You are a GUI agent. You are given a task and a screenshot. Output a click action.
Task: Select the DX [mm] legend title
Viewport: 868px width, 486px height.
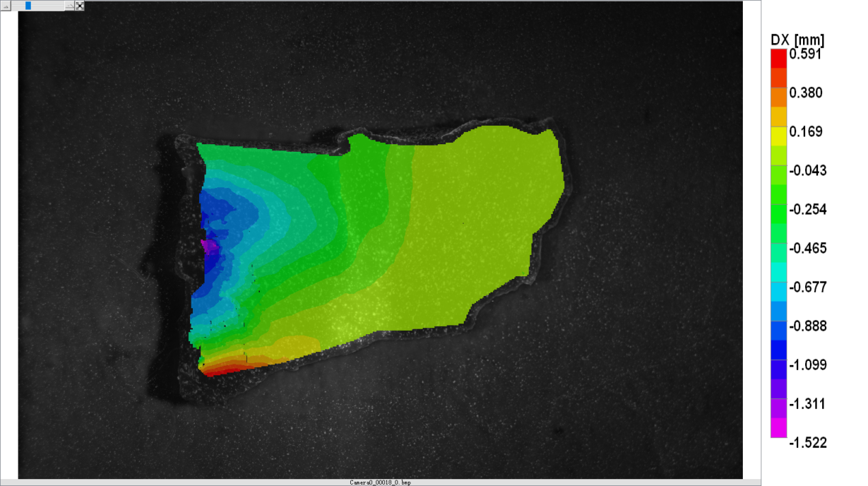(x=797, y=40)
